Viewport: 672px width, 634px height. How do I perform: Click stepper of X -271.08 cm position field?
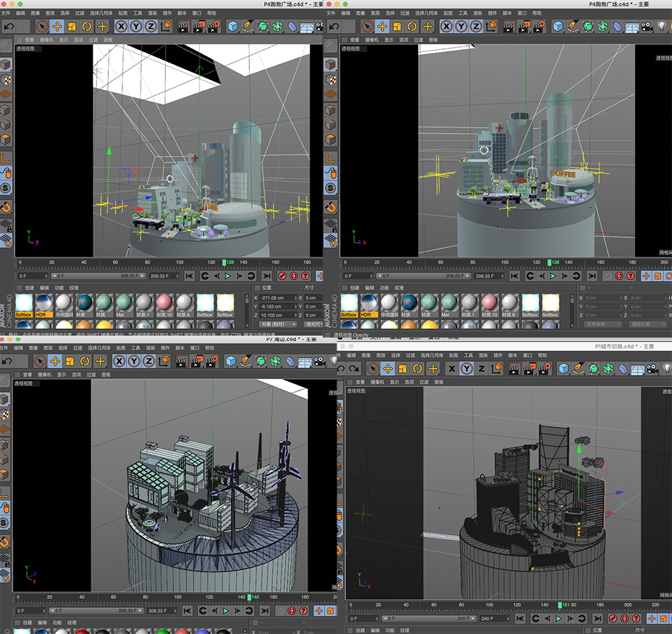295,298
